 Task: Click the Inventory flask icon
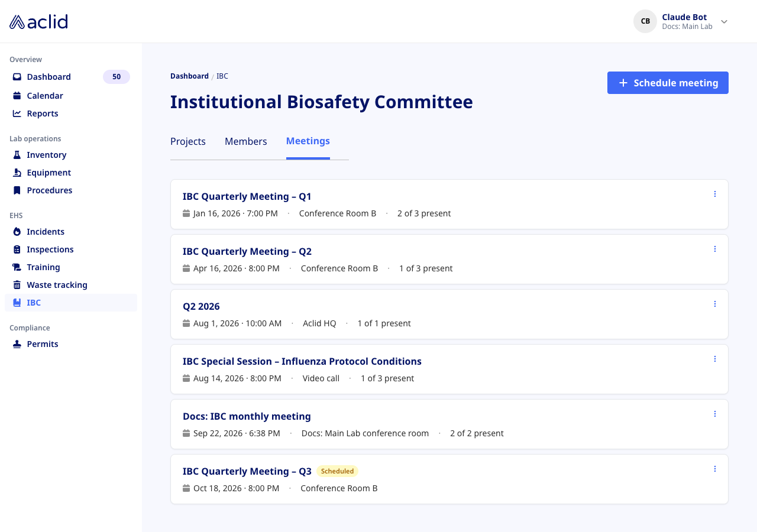[17, 155]
